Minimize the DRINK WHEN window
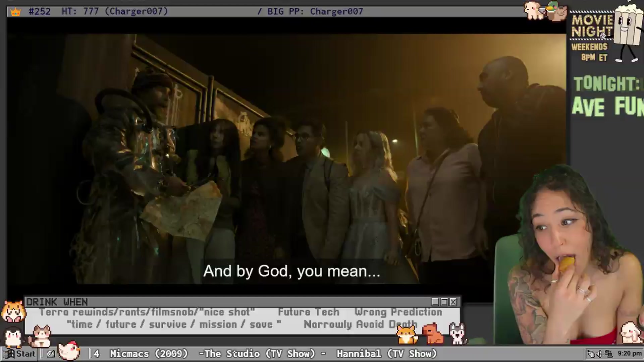The width and height of the screenshot is (644, 362). coord(435,302)
